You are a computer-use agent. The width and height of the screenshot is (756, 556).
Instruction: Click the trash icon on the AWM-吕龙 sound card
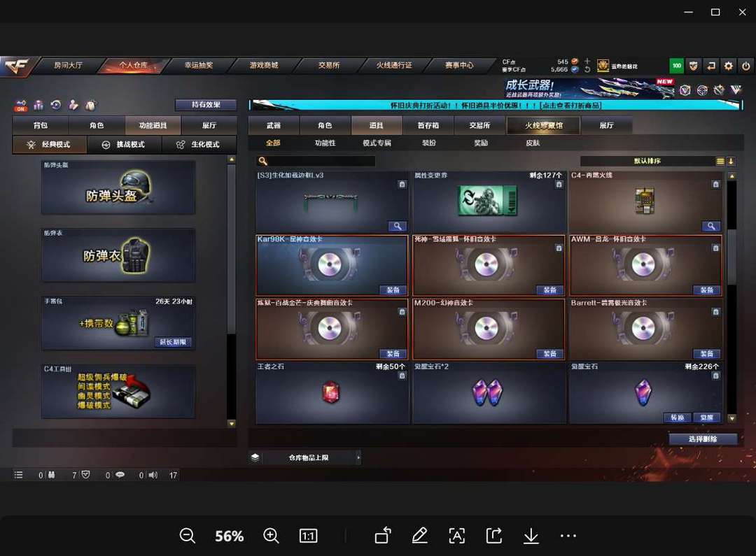[715, 248]
